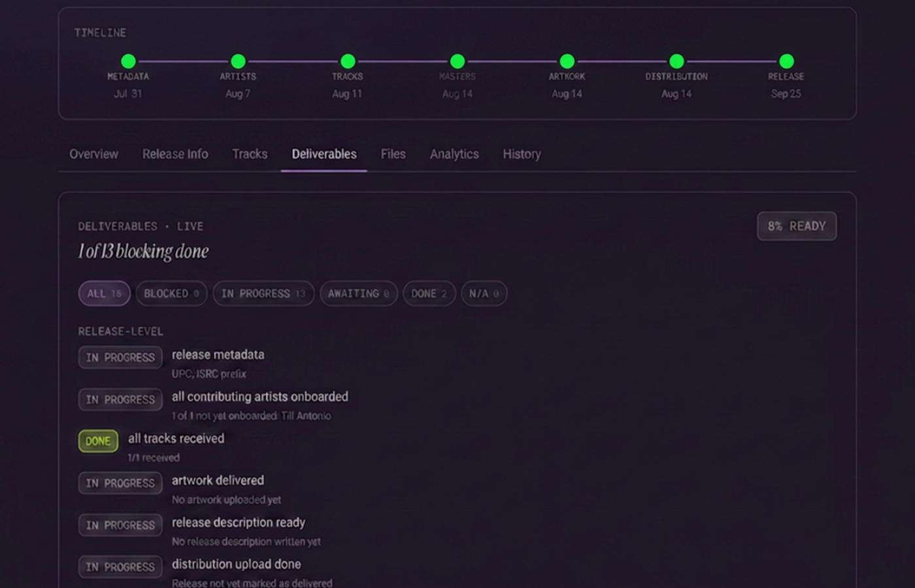
Task: Click the 'Aug 7' artists date
Action: 238,93
